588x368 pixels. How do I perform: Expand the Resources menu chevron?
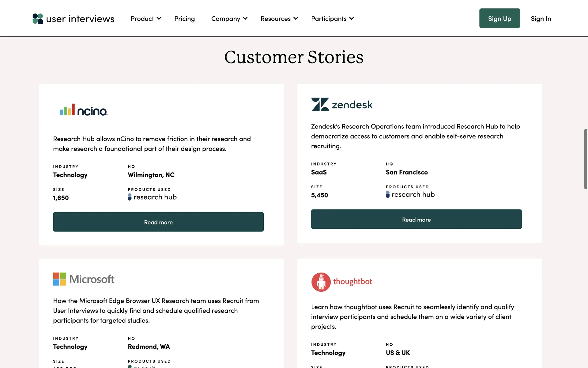coord(296,19)
